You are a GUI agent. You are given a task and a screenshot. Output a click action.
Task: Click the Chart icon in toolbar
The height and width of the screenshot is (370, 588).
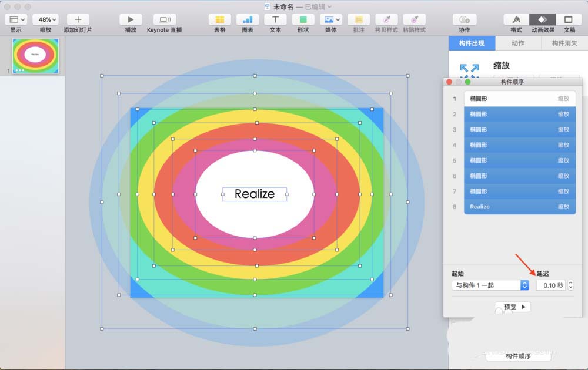tap(248, 20)
